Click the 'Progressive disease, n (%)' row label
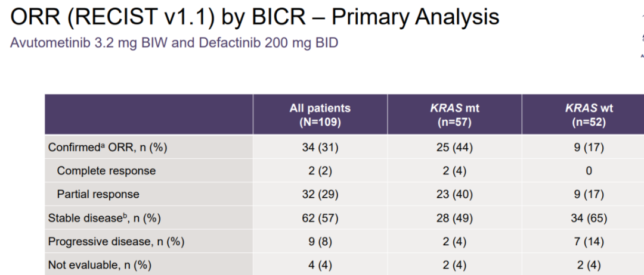644x275 pixels. pyautogui.click(x=116, y=242)
